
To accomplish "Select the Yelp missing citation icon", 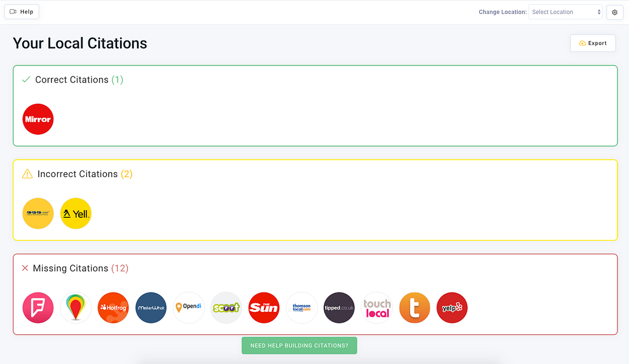I will click(x=452, y=308).
